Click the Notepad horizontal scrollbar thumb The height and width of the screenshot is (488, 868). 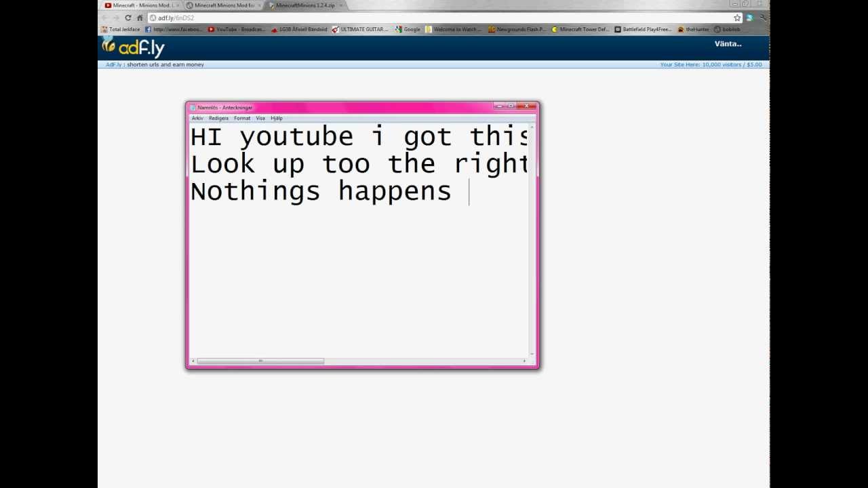pos(260,361)
